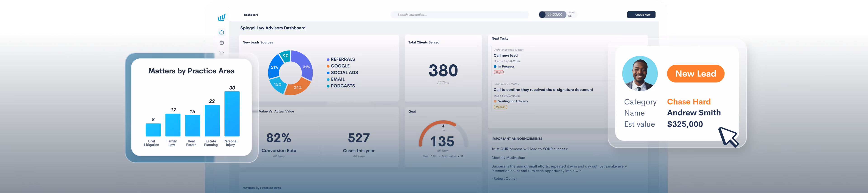The width and height of the screenshot is (868, 193).
Task: Click the Lawmatics logo icon
Action: click(x=221, y=17)
